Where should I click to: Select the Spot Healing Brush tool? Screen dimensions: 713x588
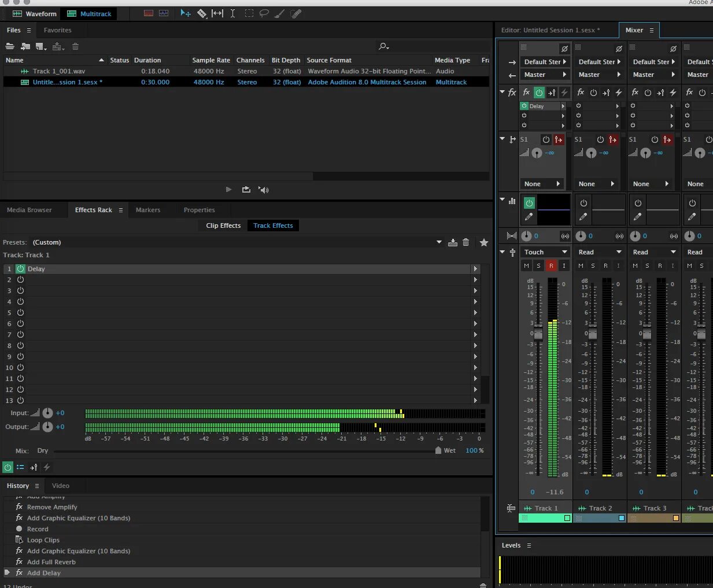(296, 13)
